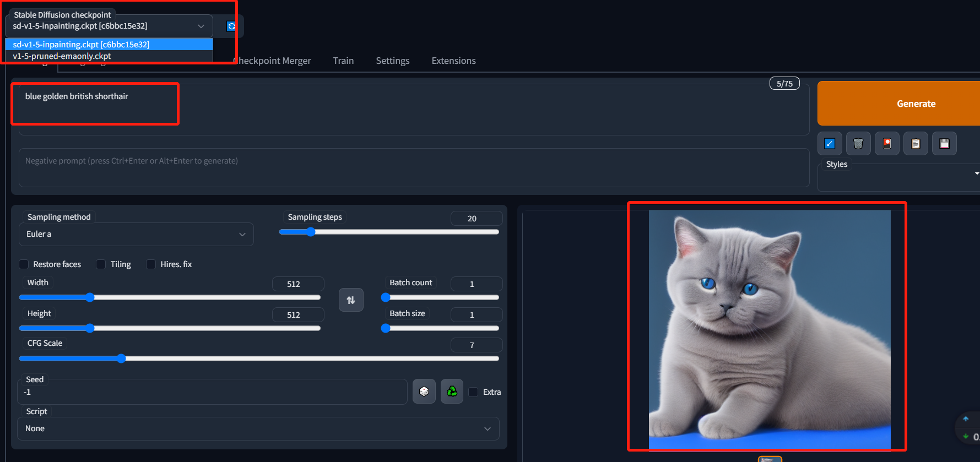Check the Extra seed option
This screenshot has width=980, height=462.
pyautogui.click(x=473, y=392)
